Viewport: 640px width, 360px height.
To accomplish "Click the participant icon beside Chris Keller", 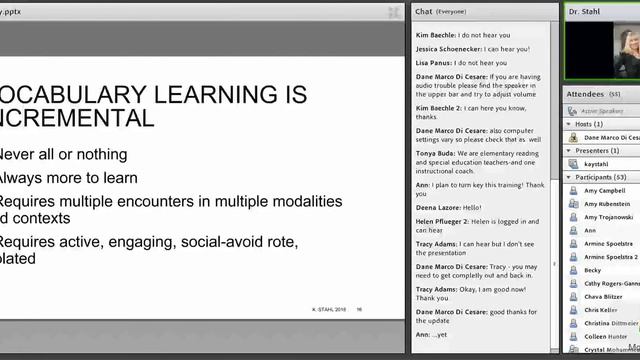I will coord(573,310).
